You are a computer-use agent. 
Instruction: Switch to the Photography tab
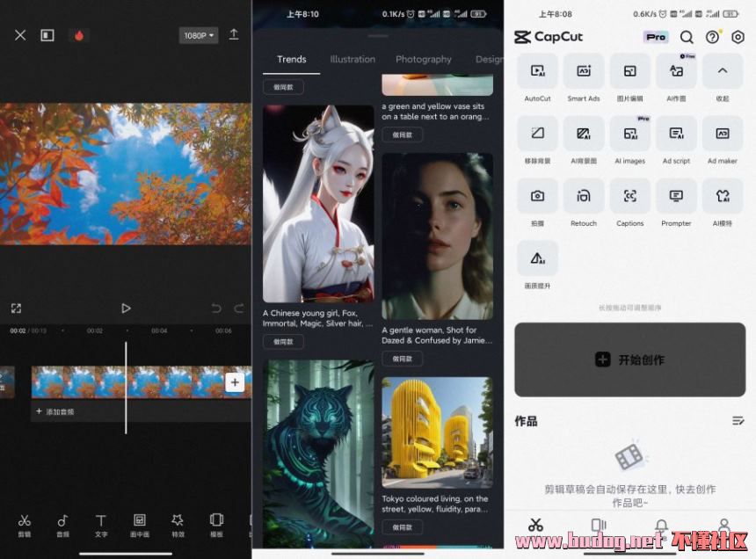pyautogui.click(x=423, y=59)
